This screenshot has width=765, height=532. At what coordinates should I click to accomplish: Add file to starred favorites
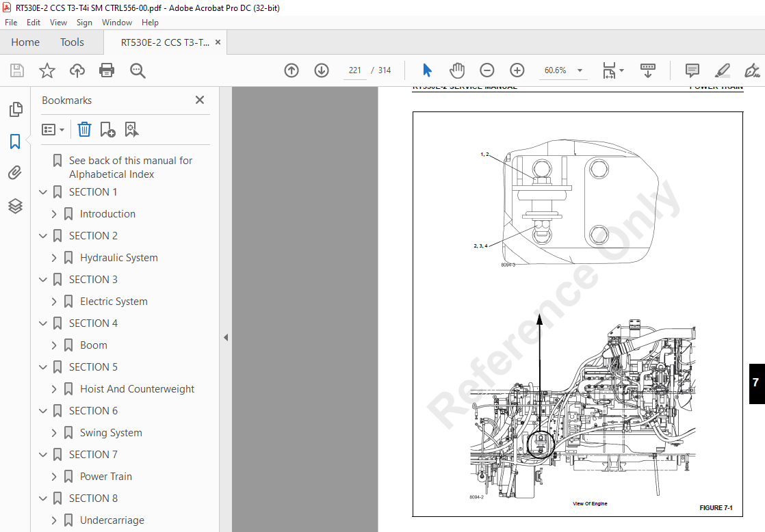point(47,70)
